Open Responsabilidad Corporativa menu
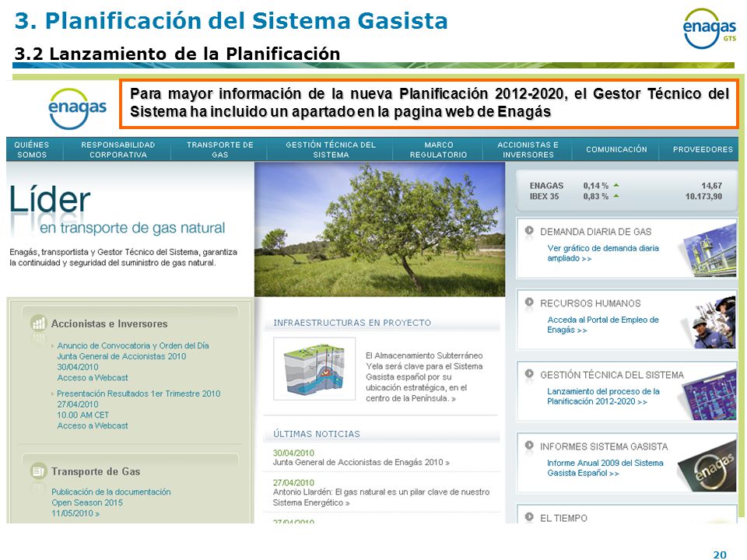The image size is (747, 560). (117, 149)
